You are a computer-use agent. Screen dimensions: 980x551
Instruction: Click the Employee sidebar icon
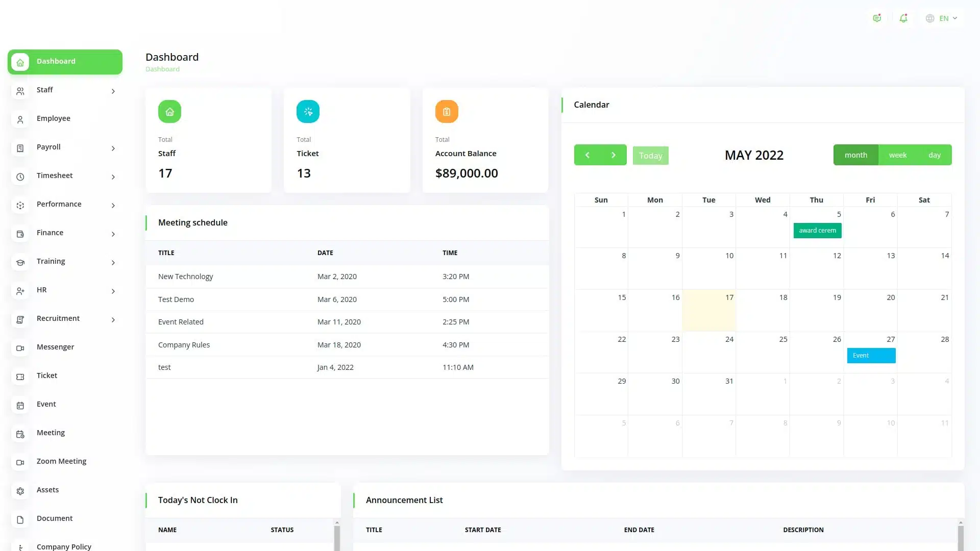point(19,118)
